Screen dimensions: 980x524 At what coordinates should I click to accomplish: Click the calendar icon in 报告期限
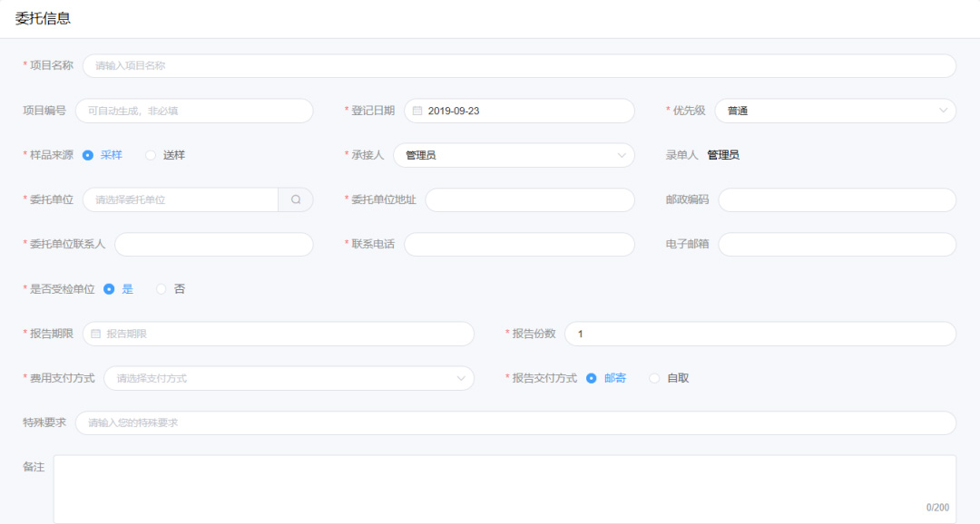click(x=95, y=334)
